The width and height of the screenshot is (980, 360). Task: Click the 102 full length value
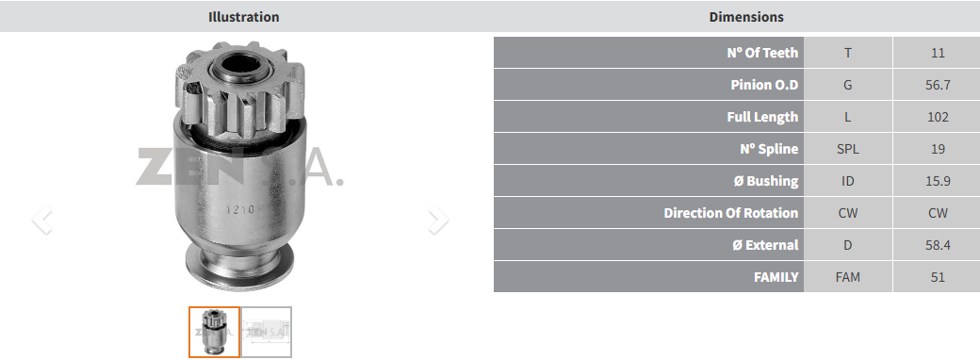[x=938, y=117]
